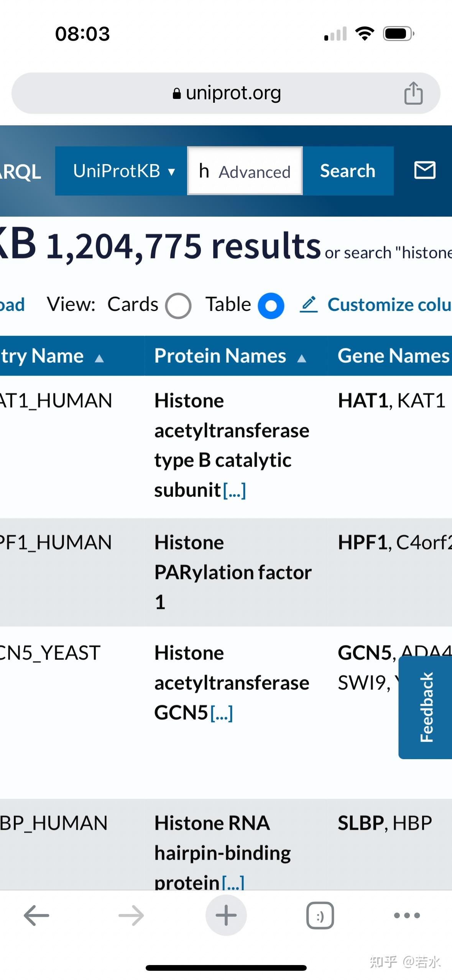Select the Cards view radio button
The height and width of the screenshot is (980, 452).
pyautogui.click(x=178, y=306)
